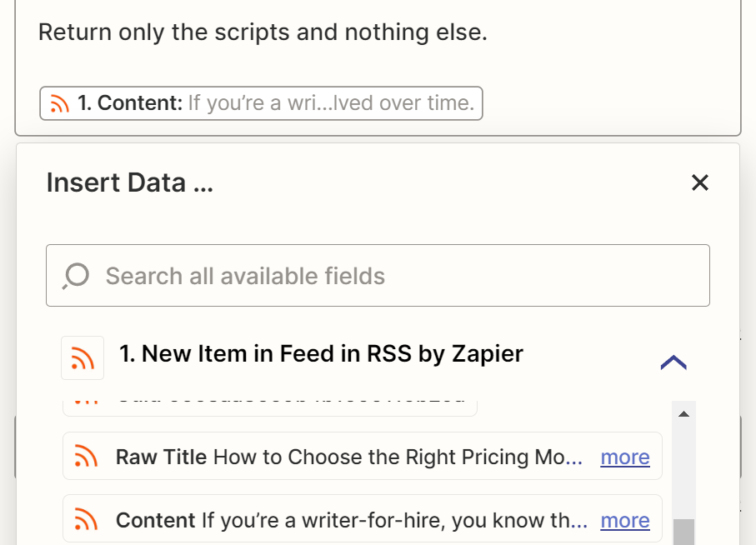This screenshot has height=545, width=756.
Task: Click the RSS icon in the Content pill
Action: (58, 104)
